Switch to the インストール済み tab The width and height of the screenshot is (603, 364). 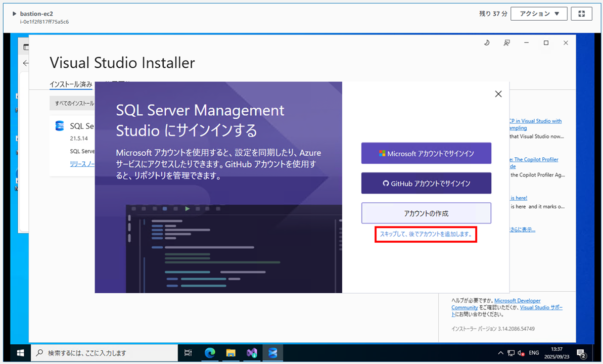[x=71, y=84]
